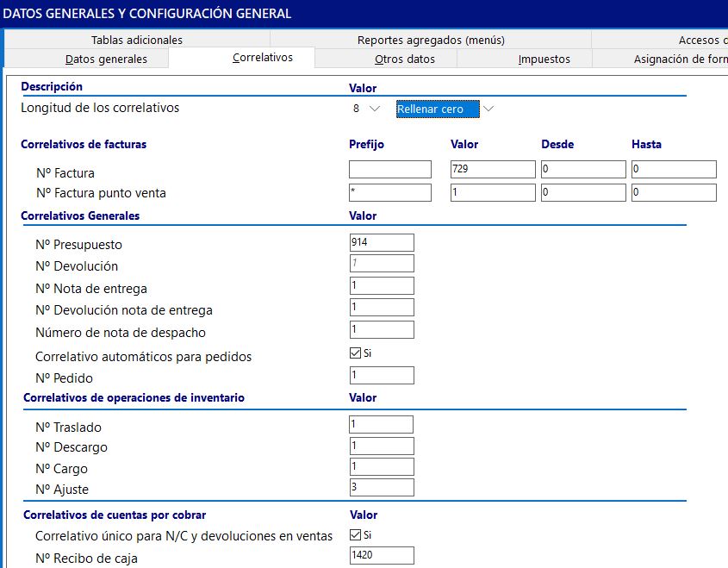Click Número de nota de despacho field
Screen dimensions: 728x568
pyautogui.click(x=382, y=329)
